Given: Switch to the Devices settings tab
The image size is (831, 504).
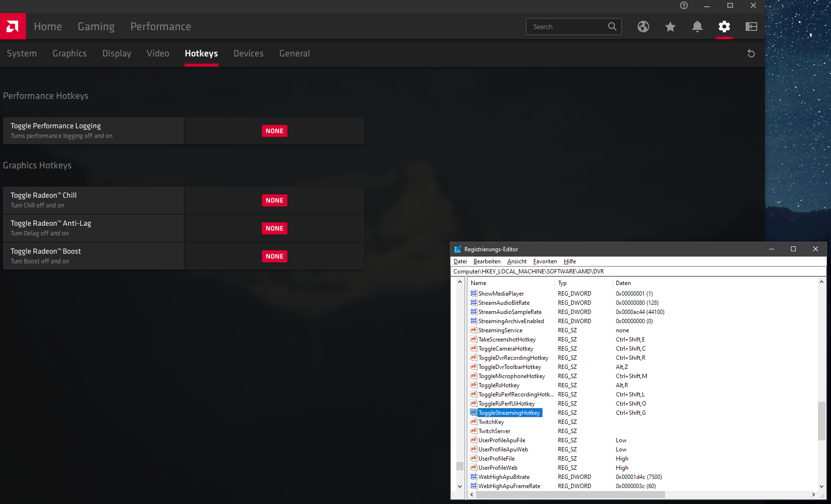Looking at the screenshot, I should click(248, 54).
